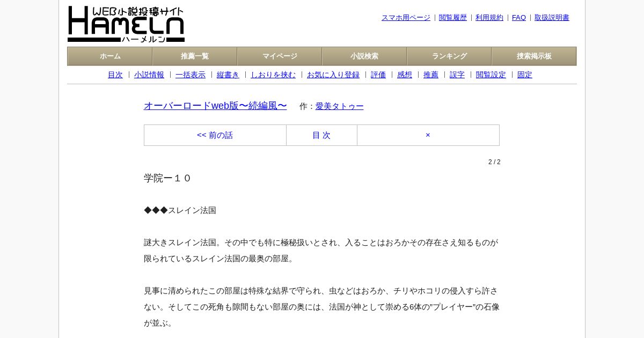This screenshot has width=644, height=338.
Task: Open the ランキング tab
Action: pos(449,56)
